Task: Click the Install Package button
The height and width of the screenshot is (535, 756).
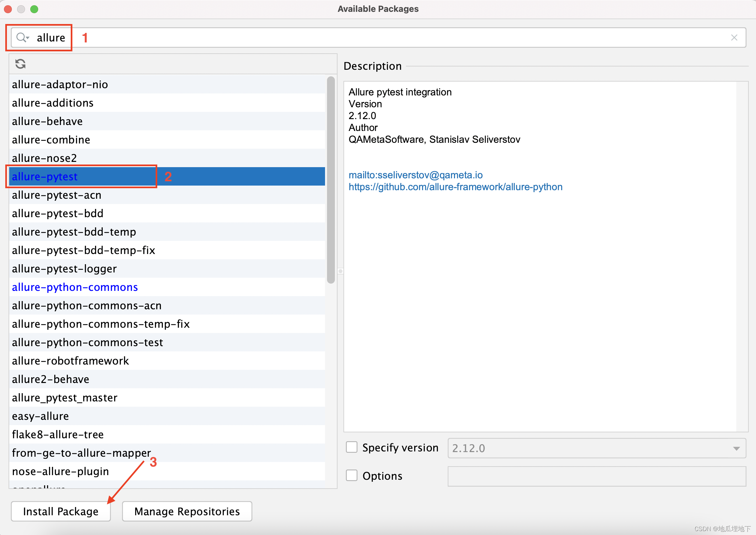Action: [61, 511]
